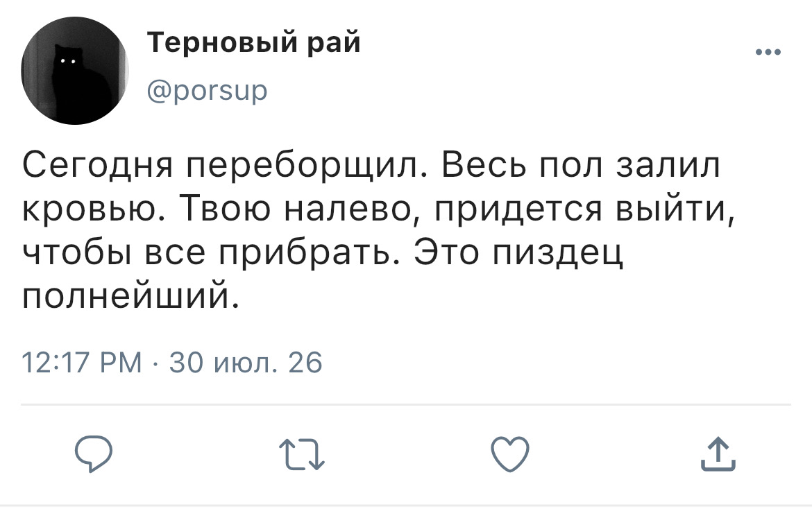
Task: Open the black cat profile avatar
Action: click(74, 71)
